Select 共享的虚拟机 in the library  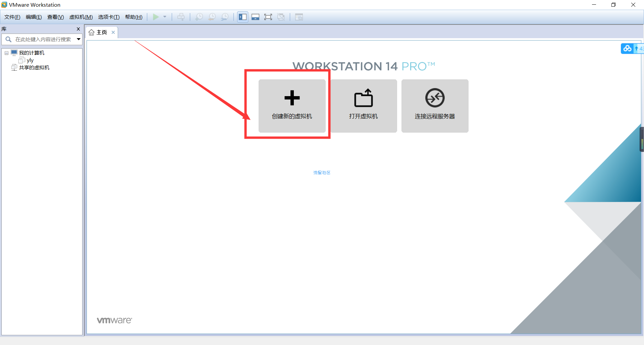34,68
